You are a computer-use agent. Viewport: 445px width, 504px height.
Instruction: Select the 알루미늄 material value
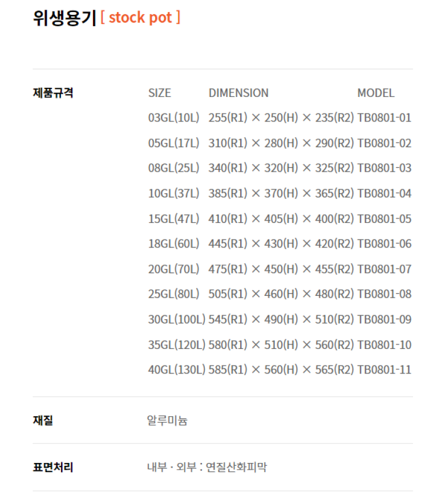tap(167, 420)
